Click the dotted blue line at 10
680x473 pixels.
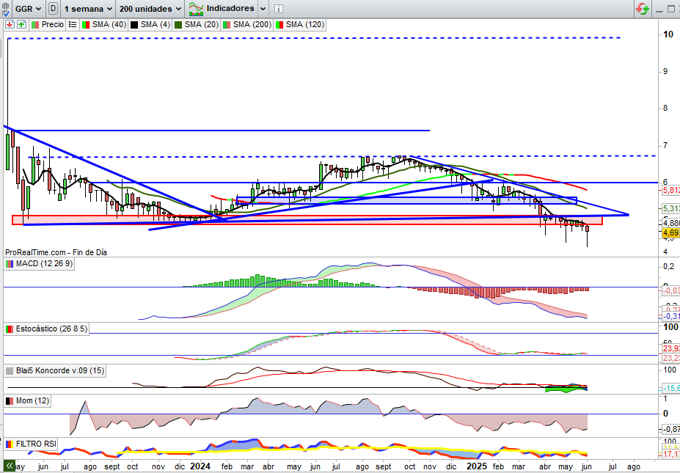[x=314, y=38]
